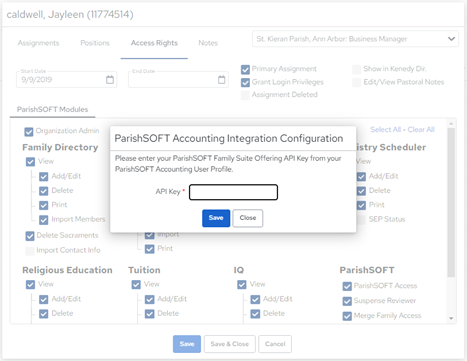Toggle the Primary Assignment checkbox

245,69
